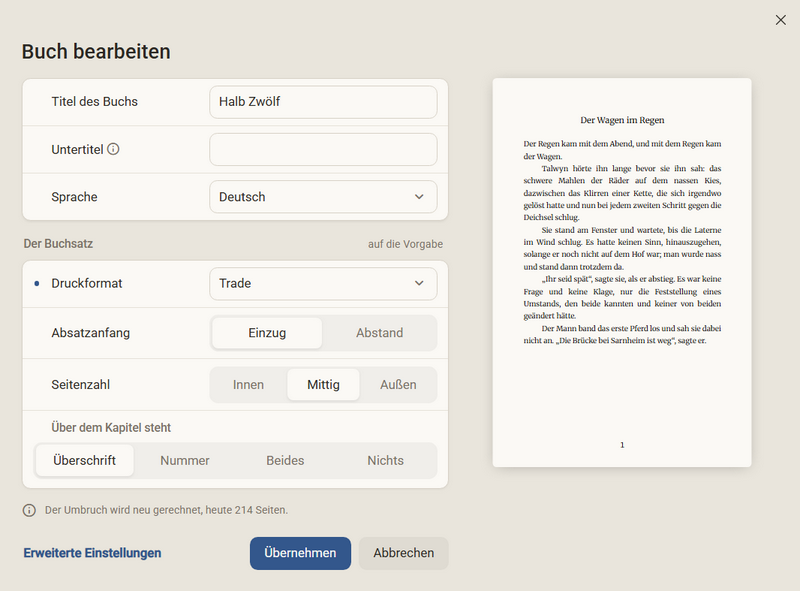Click the Titel des Buchs field

pos(323,102)
